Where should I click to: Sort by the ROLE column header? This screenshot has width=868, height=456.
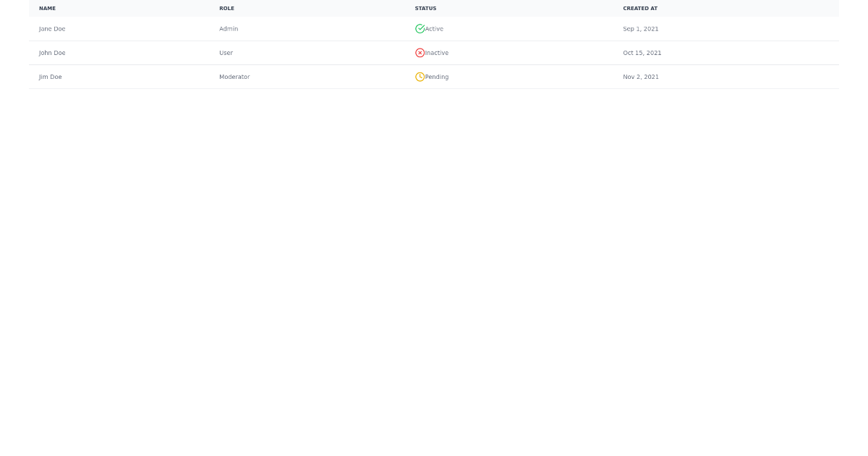click(226, 8)
